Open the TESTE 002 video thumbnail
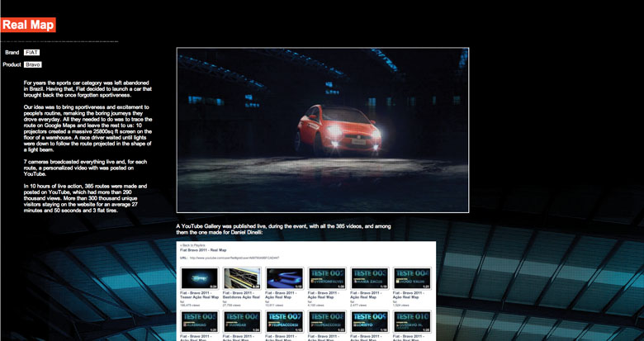 [x=327, y=278]
